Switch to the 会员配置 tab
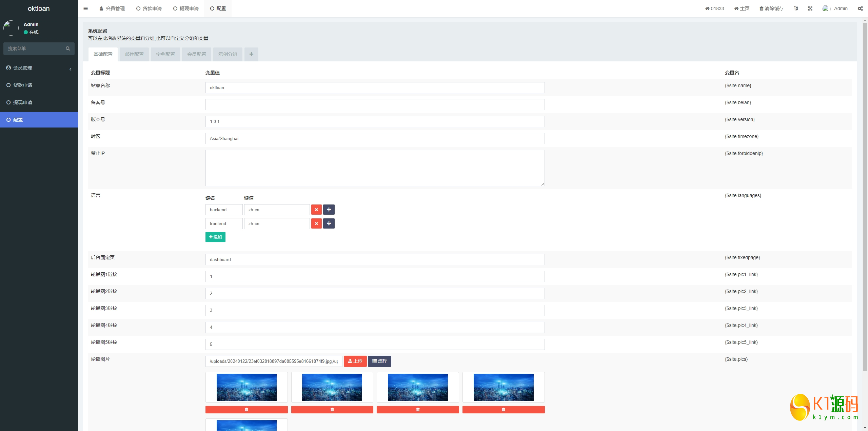 (x=197, y=54)
